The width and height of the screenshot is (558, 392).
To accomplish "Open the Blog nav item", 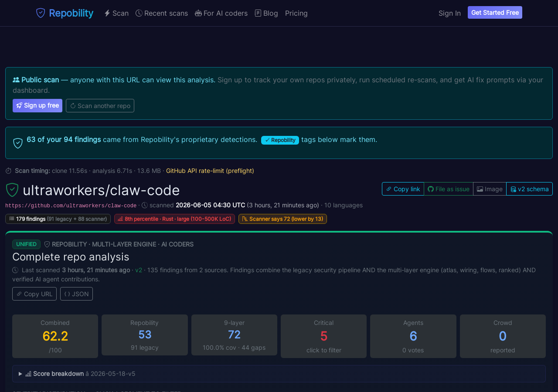I will pyautogui.click(x=266, y=13).
